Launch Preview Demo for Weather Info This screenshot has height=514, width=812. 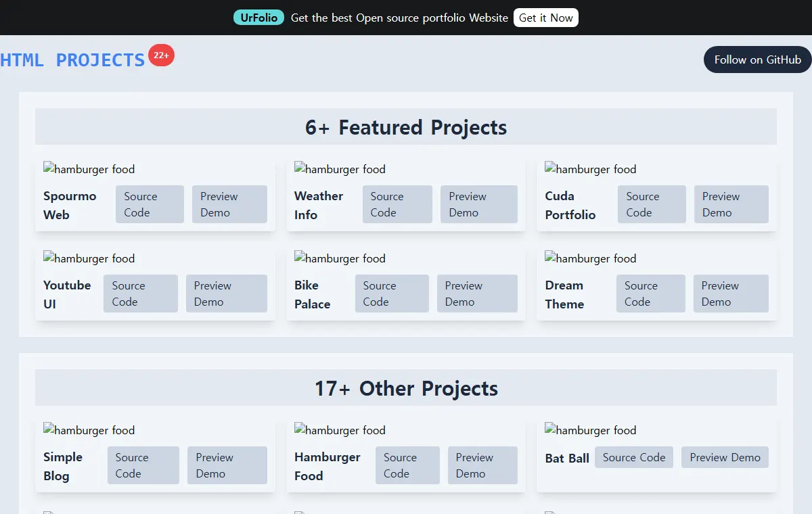(479, 204)
